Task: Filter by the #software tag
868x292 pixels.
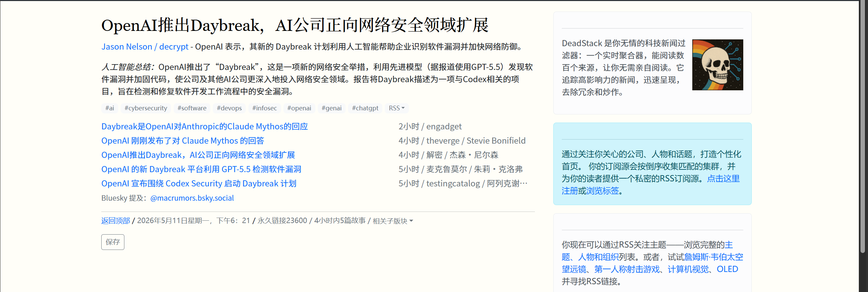Action: [x=192, y=108]
